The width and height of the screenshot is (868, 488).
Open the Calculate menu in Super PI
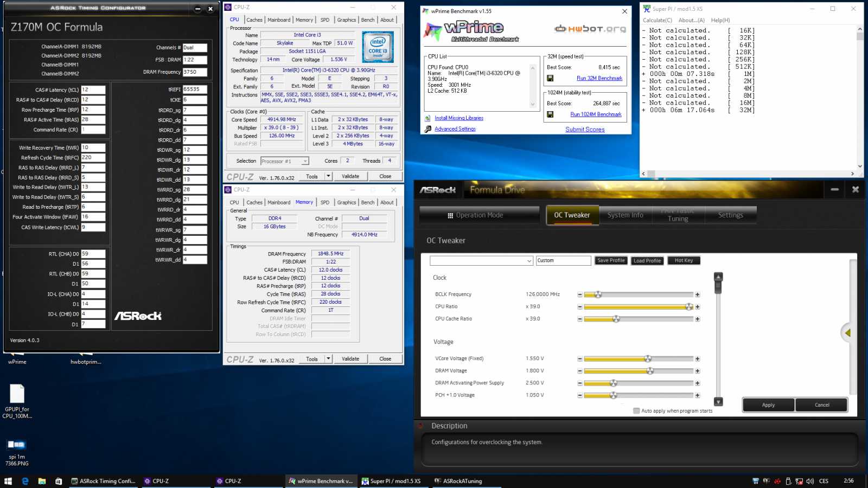[x=658, y=20]
